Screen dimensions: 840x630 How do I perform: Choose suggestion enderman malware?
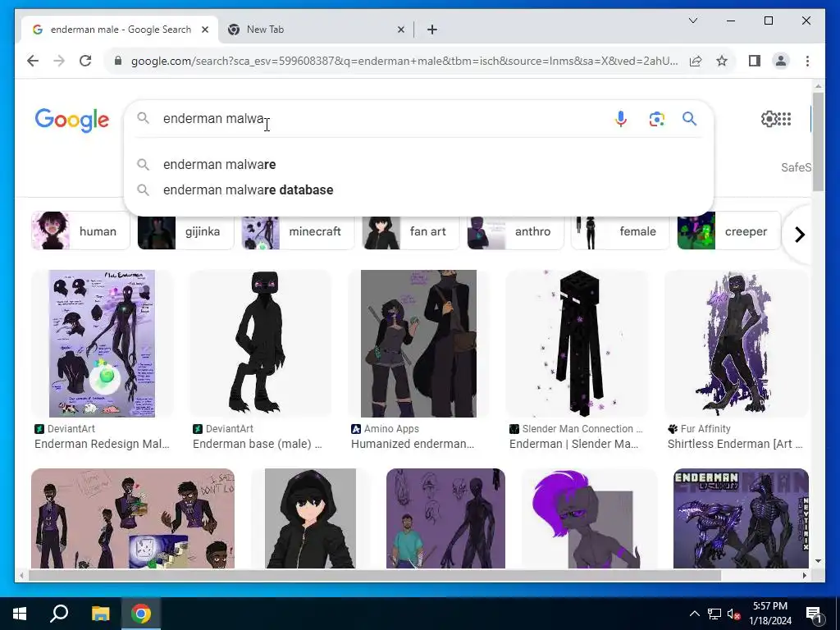click(418, 164)
